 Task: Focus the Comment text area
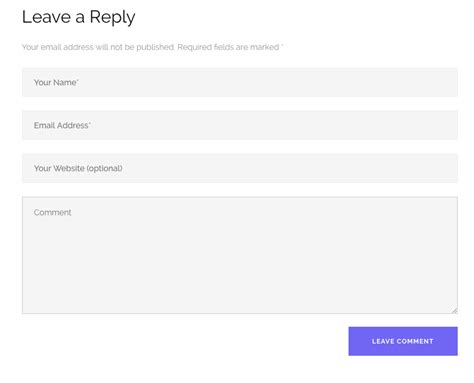240,255
